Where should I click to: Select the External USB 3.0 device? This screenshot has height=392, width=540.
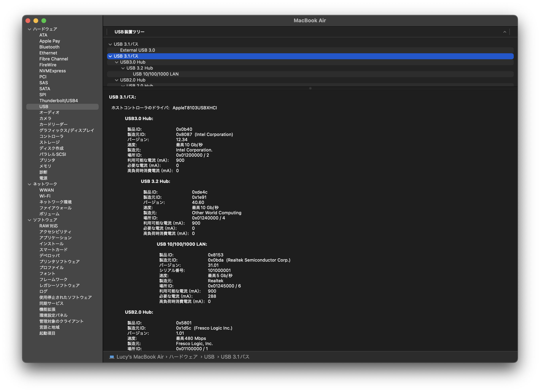(137, 50)
